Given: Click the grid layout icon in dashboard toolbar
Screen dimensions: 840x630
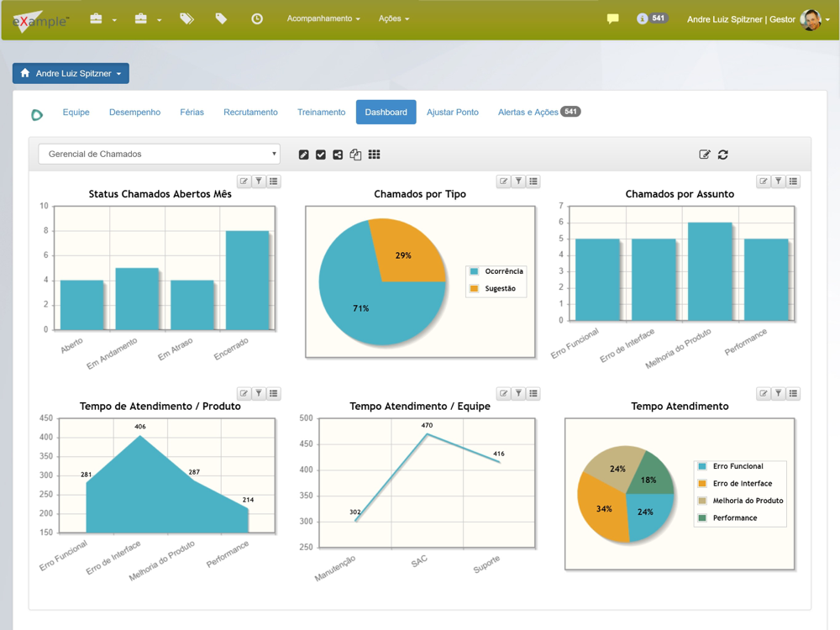Looking at the screenshot, I should pos(374,155).
